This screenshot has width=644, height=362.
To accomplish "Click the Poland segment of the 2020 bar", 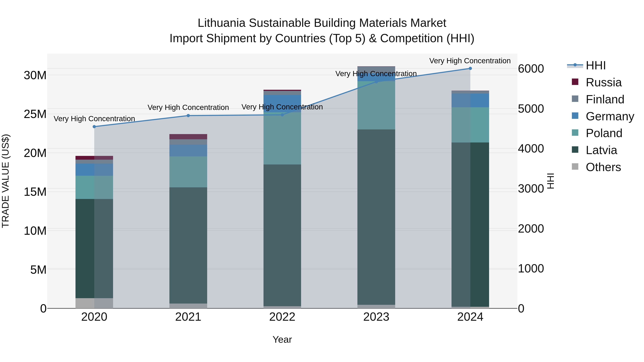I will 94,187.
